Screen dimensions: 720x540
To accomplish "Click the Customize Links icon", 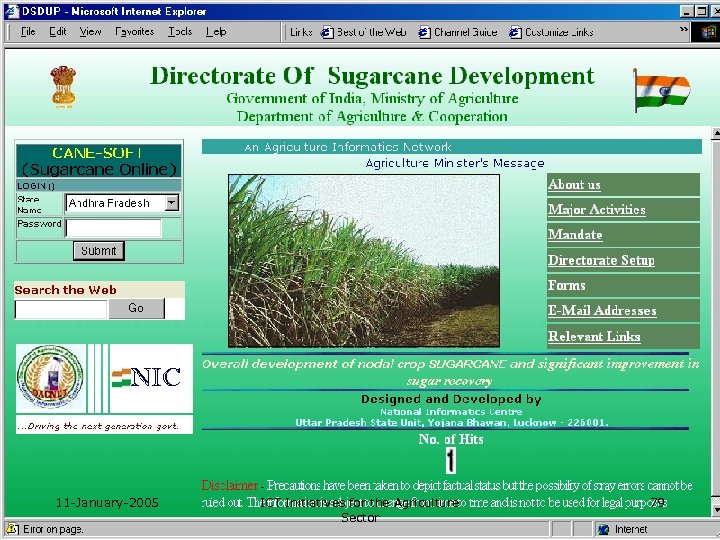I will point(515,32).
